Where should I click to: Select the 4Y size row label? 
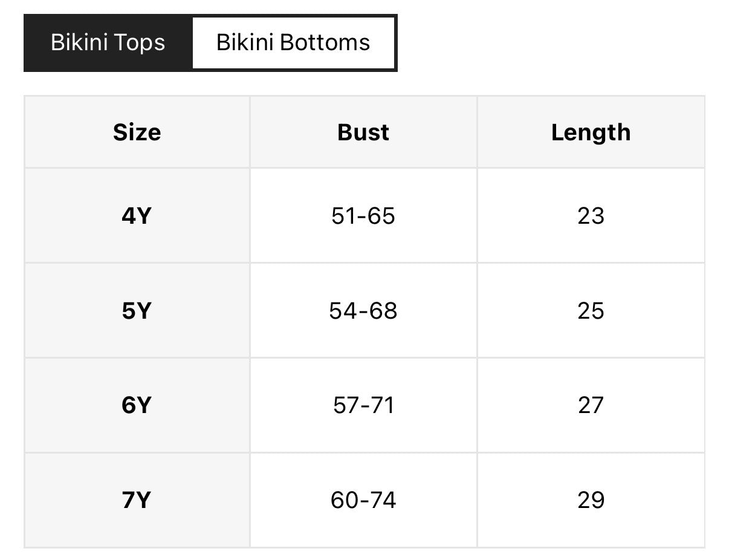pos(136,216)
